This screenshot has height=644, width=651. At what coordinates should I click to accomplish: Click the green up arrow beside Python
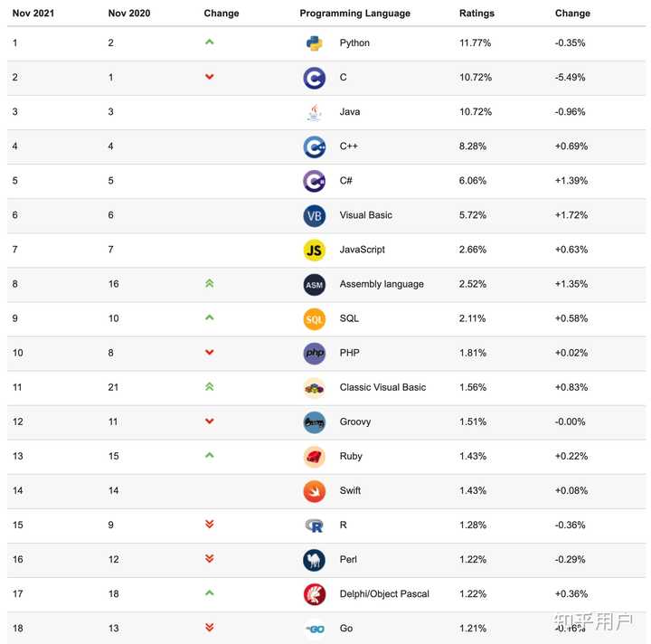210,43
